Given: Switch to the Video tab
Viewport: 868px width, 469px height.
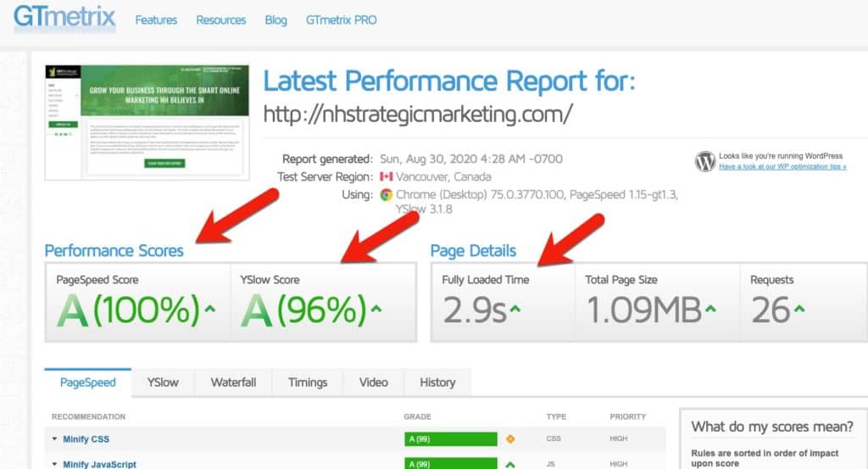Looking at the screenshot, I should [x=374, y=382].
